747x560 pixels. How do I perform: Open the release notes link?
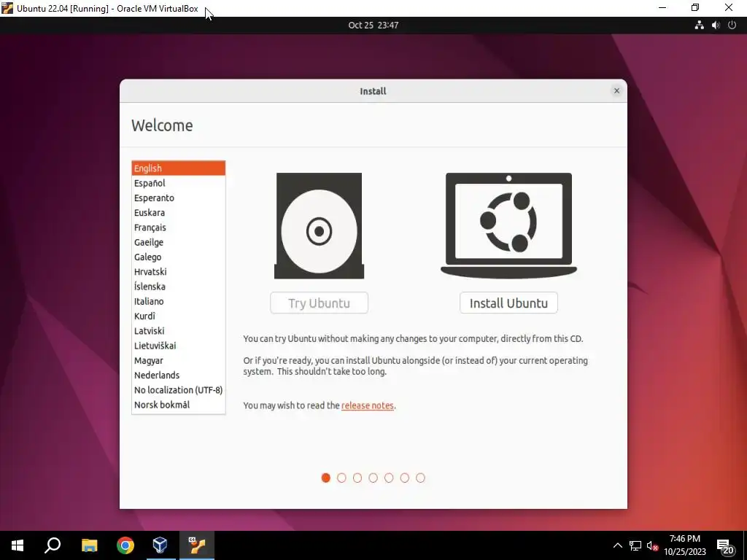pyautogui.click(x=368, y=405)
